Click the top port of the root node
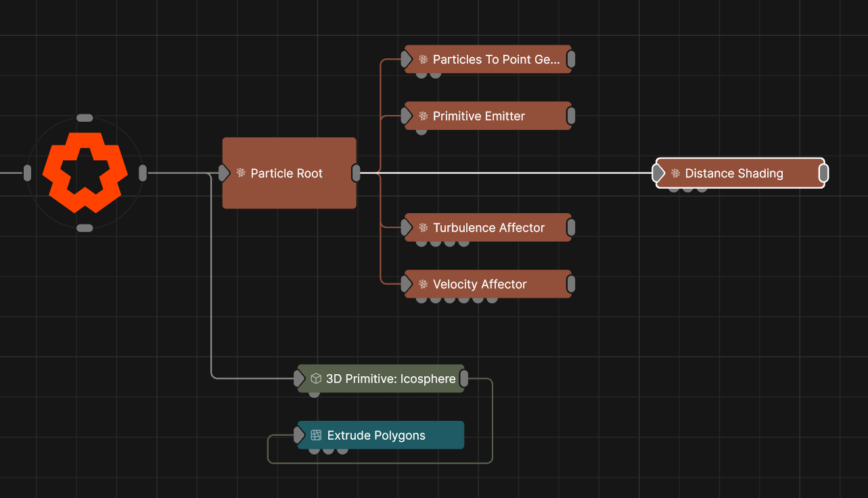Screen dimensions: 868x498 pos(85,118)
